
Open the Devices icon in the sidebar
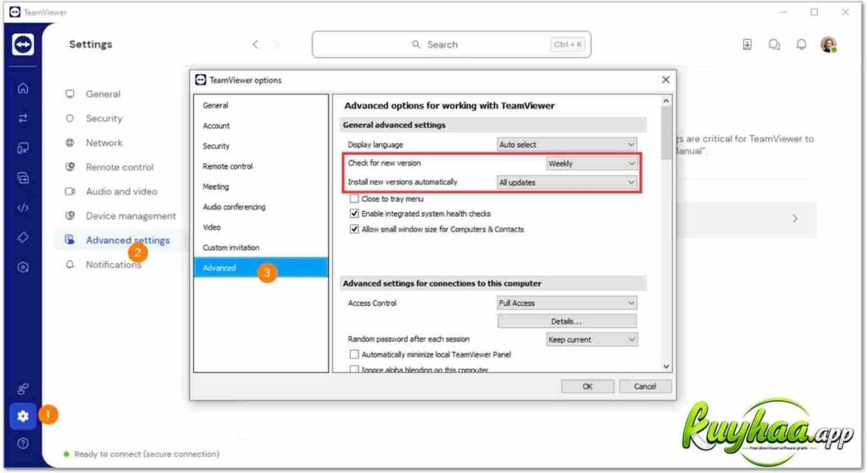pos(23,147)
